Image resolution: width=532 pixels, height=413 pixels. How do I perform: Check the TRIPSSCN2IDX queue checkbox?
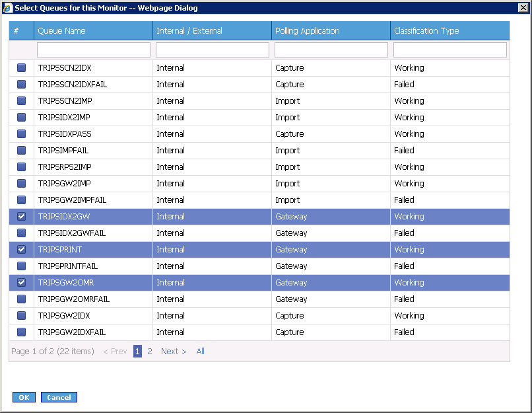pyautogui.click(x=21, y=68)
